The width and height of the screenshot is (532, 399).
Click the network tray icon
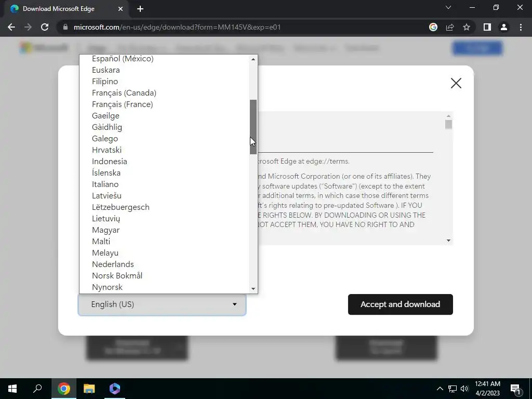click(x=453, y=389)
